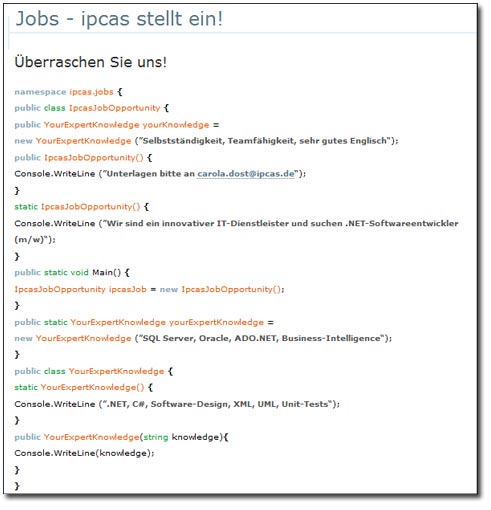Click the 'Jobs - ipcas stellt ein!' heading
This screenshot has height=510, width=491.
(x=119, y=18)
